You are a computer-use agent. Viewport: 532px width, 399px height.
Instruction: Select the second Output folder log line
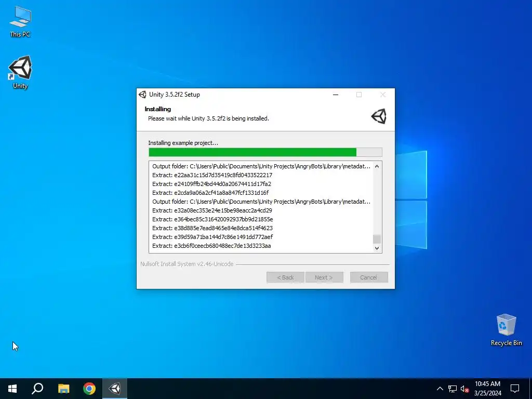coord(261,202)
